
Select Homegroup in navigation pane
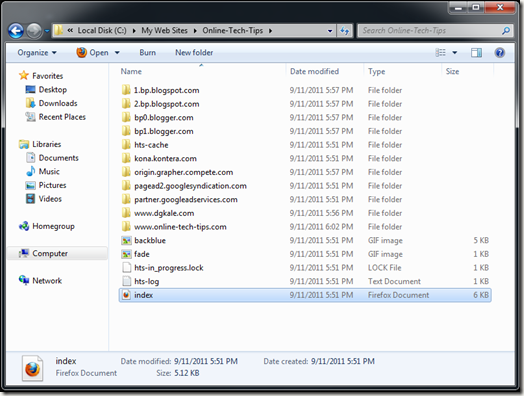[x=46, y=226]
